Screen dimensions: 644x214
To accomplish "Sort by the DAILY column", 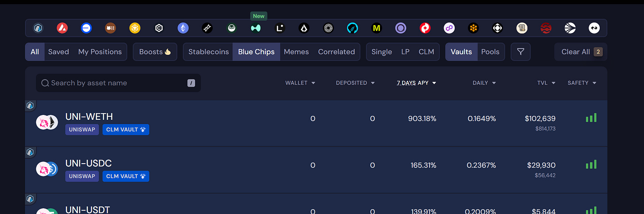I will tap(484, 83).
